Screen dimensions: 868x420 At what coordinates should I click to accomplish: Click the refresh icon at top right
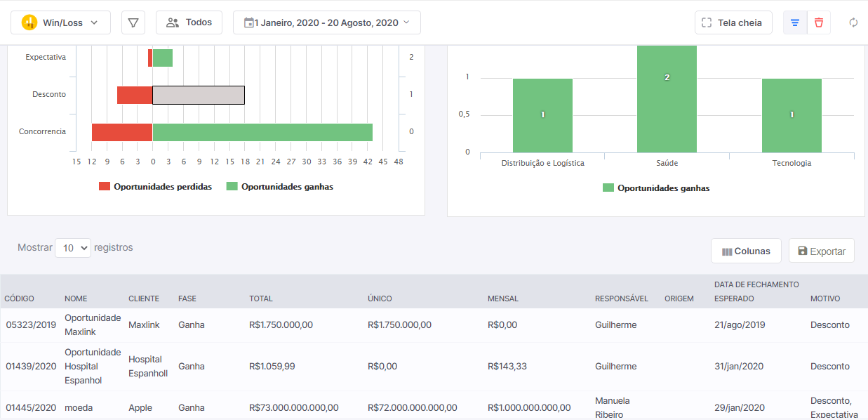click(853, 22)
